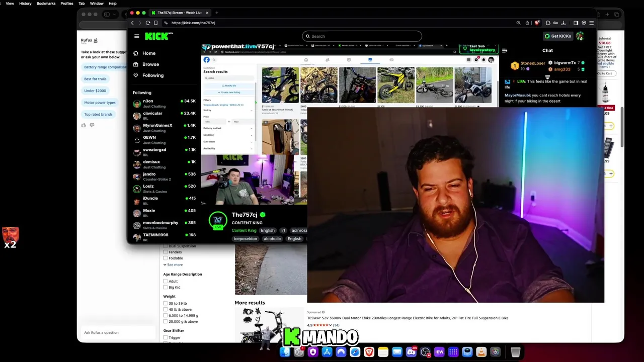Select the TAEMIN1998 channel row
The width and height of the screenshot is (644, 362).
pos(164,237)
